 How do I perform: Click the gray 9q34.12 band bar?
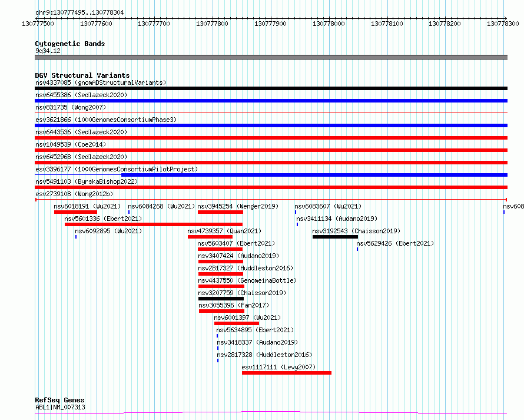point(271,57)
